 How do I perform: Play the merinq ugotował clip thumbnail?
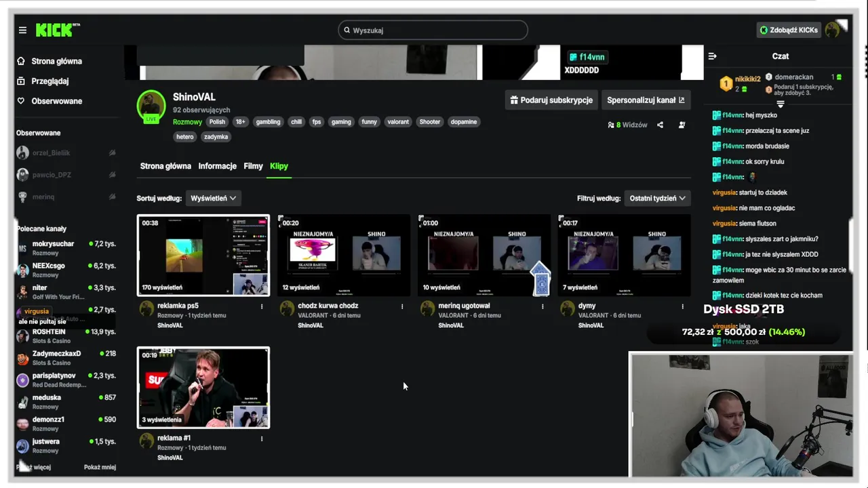(484, 256)
